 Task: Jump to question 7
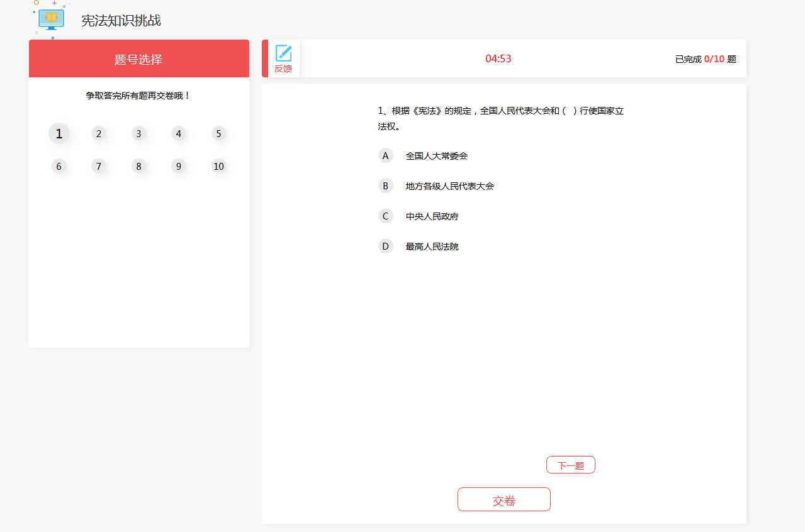pyautogui.click(x=99, y=166)
